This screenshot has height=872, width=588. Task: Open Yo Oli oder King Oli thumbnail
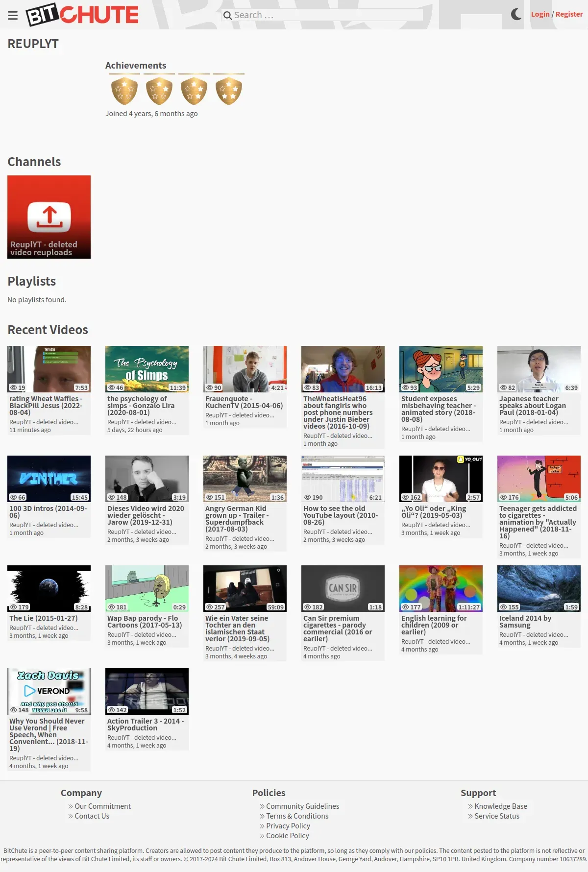click(441, 479)
